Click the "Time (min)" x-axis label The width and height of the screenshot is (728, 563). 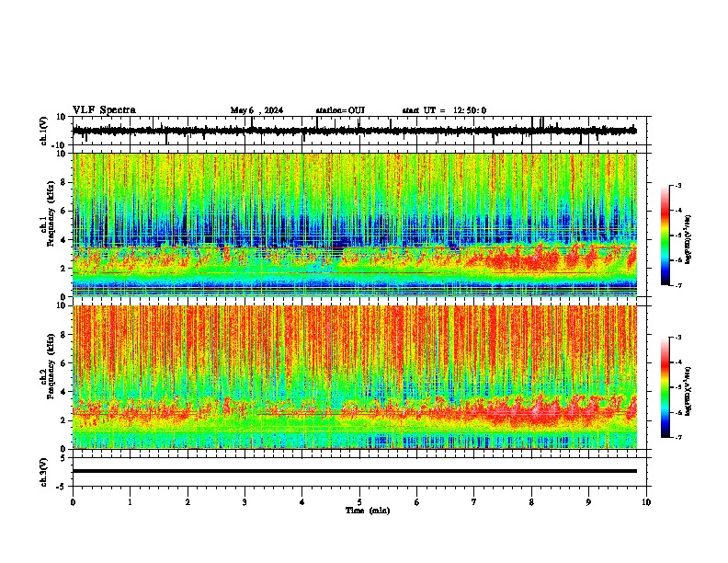[x=368, y=511]
